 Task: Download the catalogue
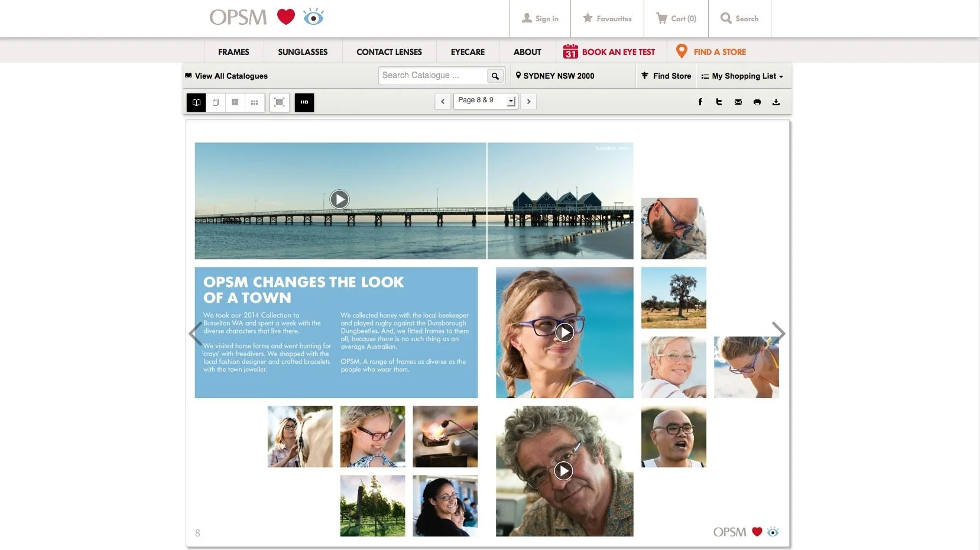click(x=776, y=102)
